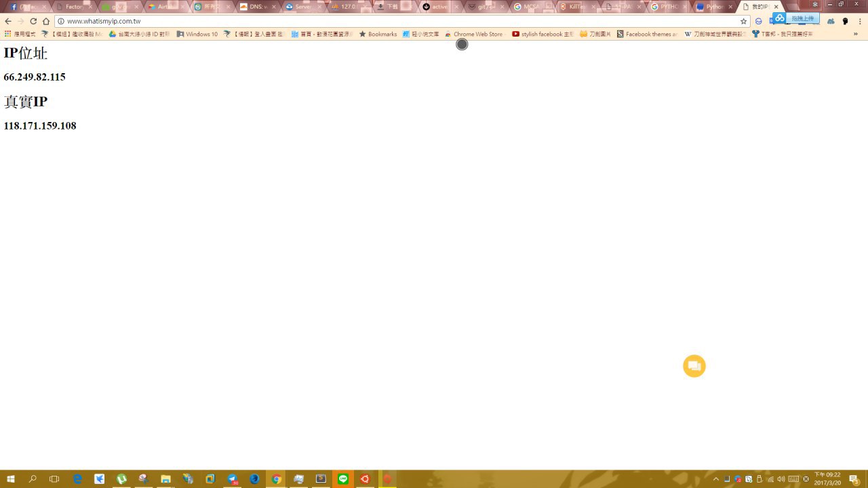Open LINE app from taskbar
868x488 pixels.
pos(343,479)
